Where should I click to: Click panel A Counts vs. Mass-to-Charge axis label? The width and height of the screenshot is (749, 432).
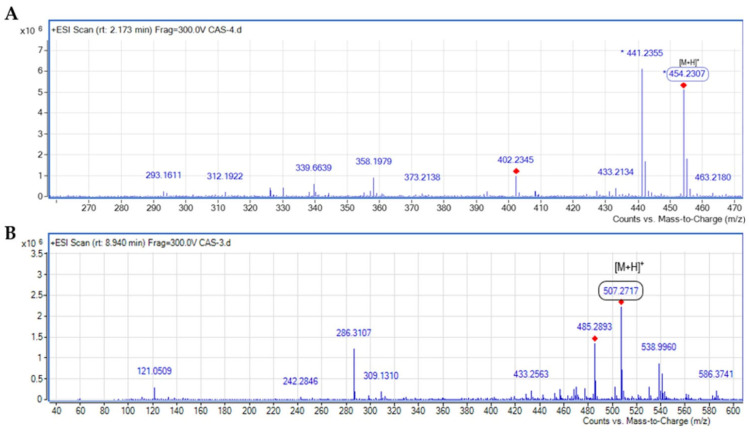(x=678, y=219)
